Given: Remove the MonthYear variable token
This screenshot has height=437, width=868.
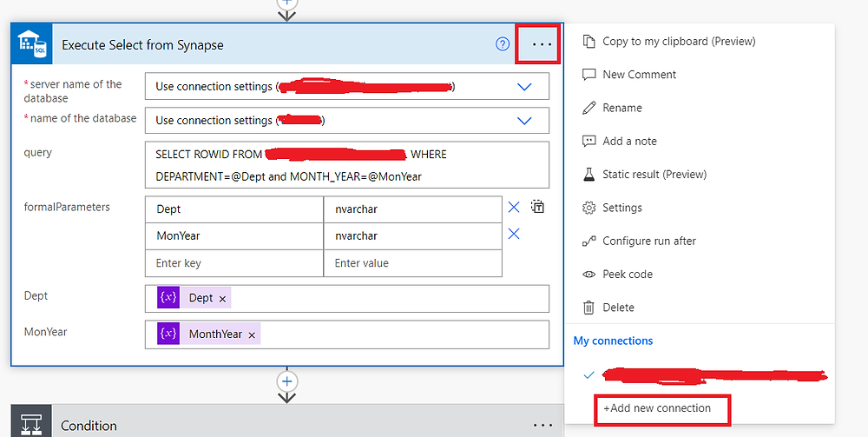Looking at the screenshot, I should point(252,335).
